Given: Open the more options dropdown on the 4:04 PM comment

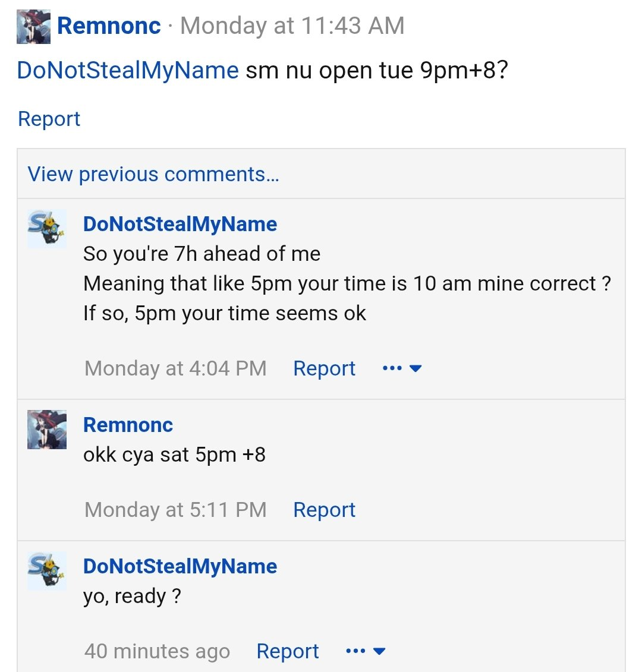Looking at the screenshot, I should [x=402, y=368].
